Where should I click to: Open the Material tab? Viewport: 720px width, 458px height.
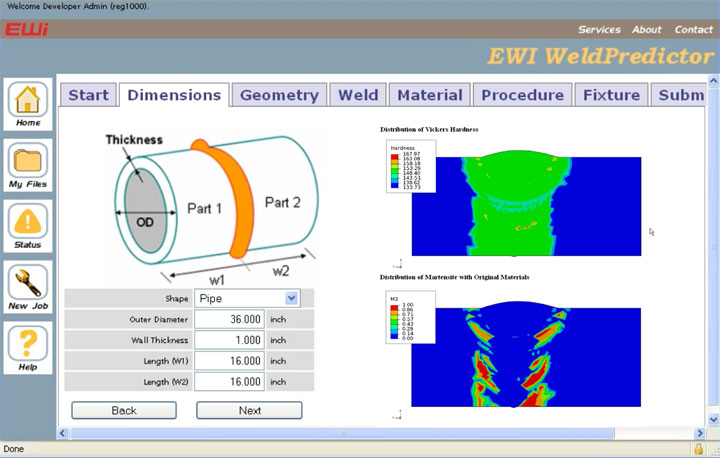430,95
